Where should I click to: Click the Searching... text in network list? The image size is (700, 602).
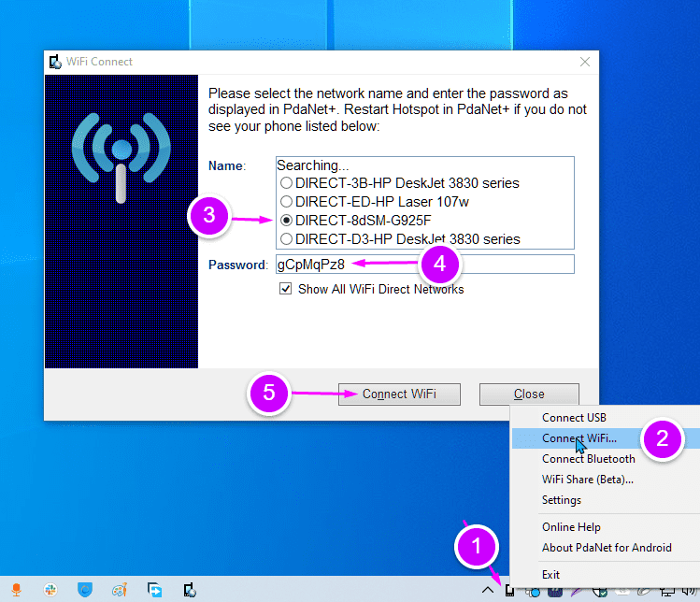[312, 165]
